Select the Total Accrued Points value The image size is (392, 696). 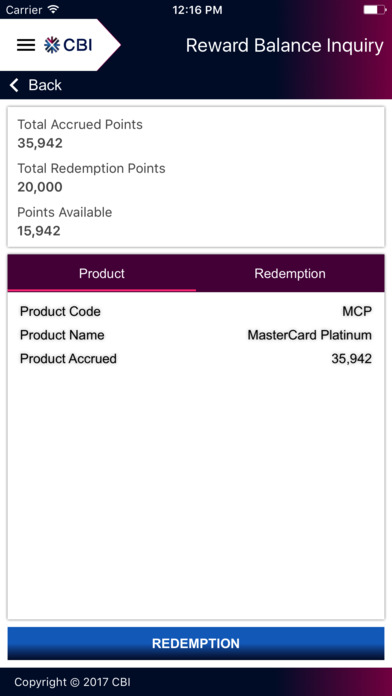(40, 143)
